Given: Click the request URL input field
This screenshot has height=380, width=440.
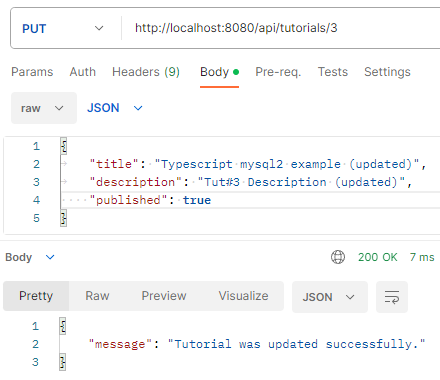Looking at the screenshot, I should (281, 28).
